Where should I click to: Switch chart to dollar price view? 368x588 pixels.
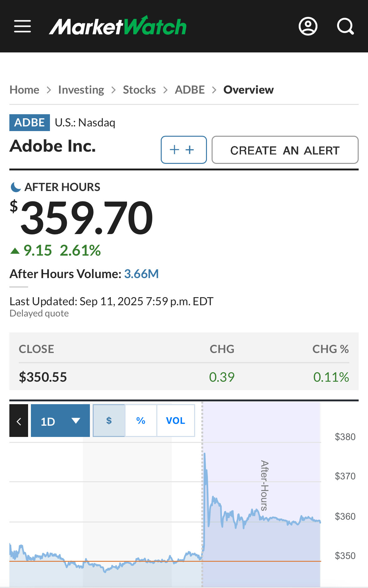pos(109,421)
